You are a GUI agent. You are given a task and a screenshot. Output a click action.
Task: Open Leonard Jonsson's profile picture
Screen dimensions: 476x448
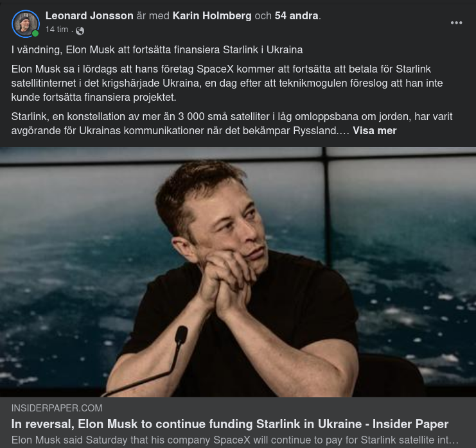tap(26, 24)
